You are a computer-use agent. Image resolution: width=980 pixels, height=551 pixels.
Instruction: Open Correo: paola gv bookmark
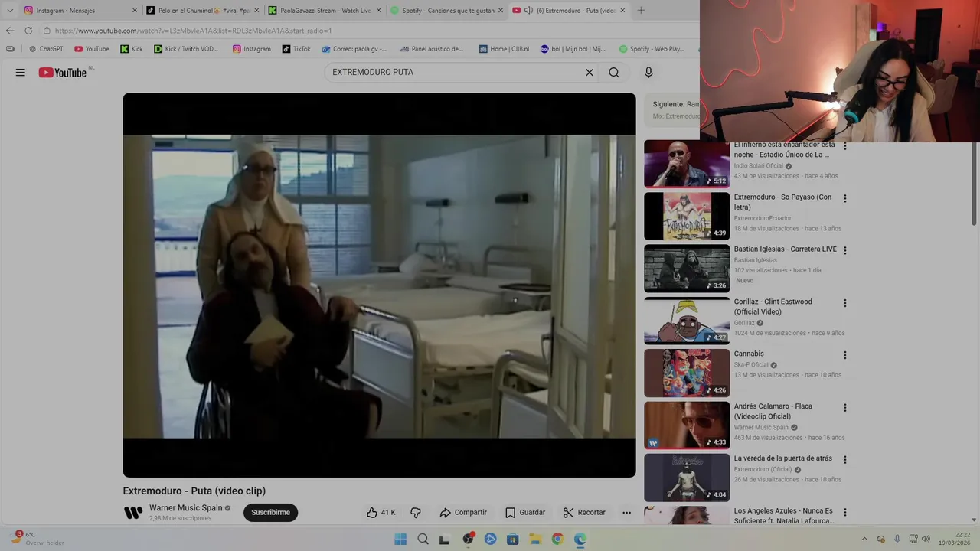[354, 49]
